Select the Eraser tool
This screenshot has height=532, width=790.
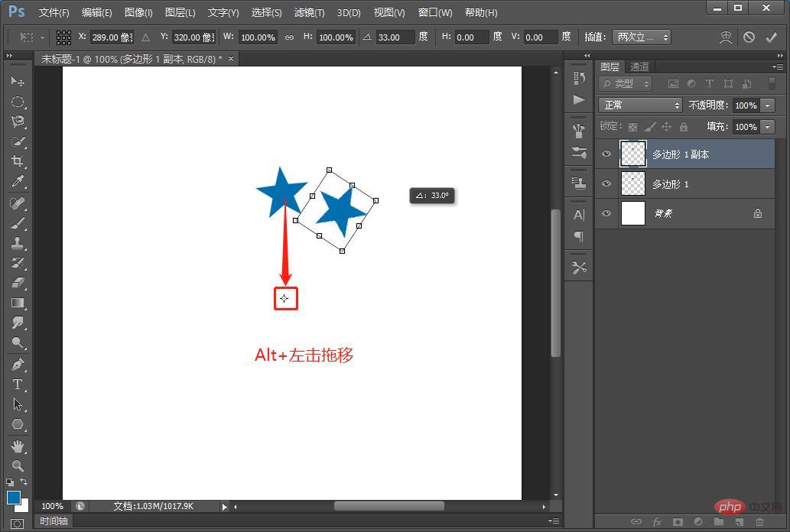click(18, 283)
